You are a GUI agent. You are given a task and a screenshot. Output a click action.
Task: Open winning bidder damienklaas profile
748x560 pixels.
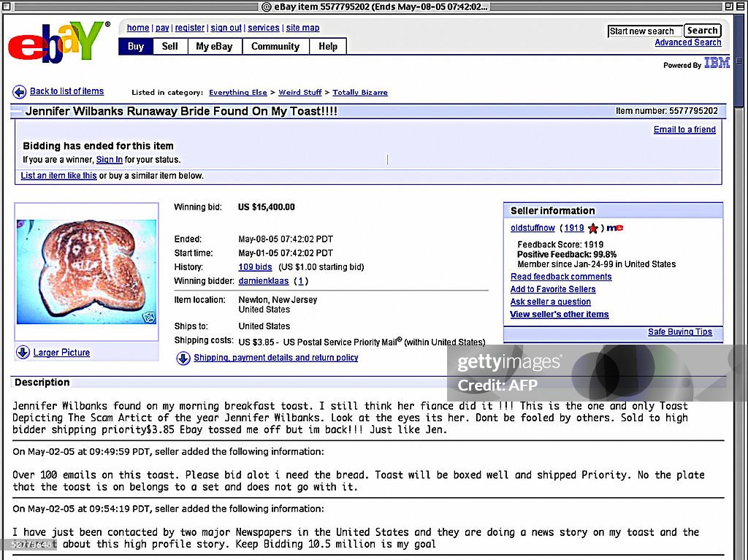click(263, 281)
